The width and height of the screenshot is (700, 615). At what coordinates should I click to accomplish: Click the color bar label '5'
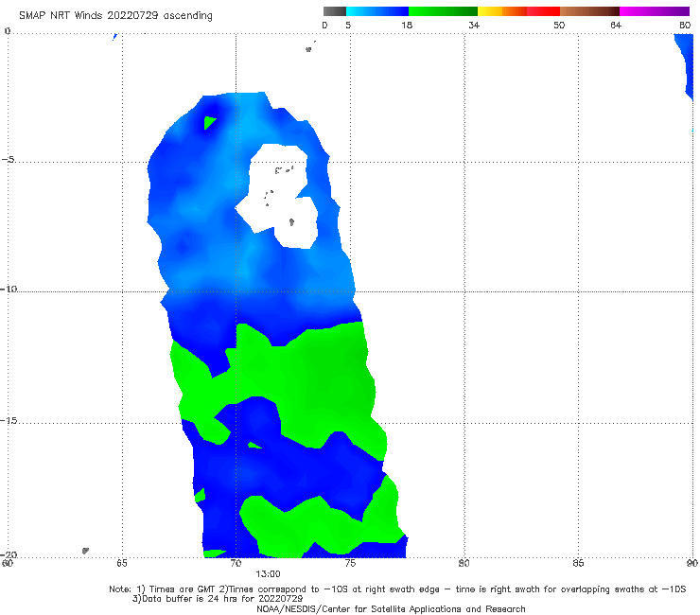tap(348, 25)
